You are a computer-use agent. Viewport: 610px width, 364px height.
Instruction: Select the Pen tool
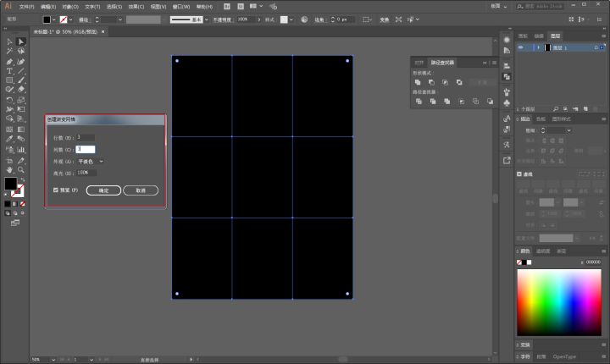[x=9, y=61]
